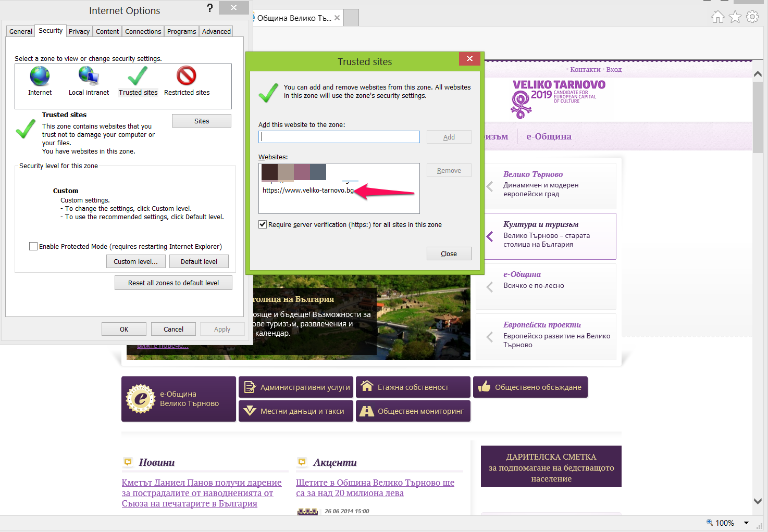Click the vertical scrollbar thumb

(758, 117)
